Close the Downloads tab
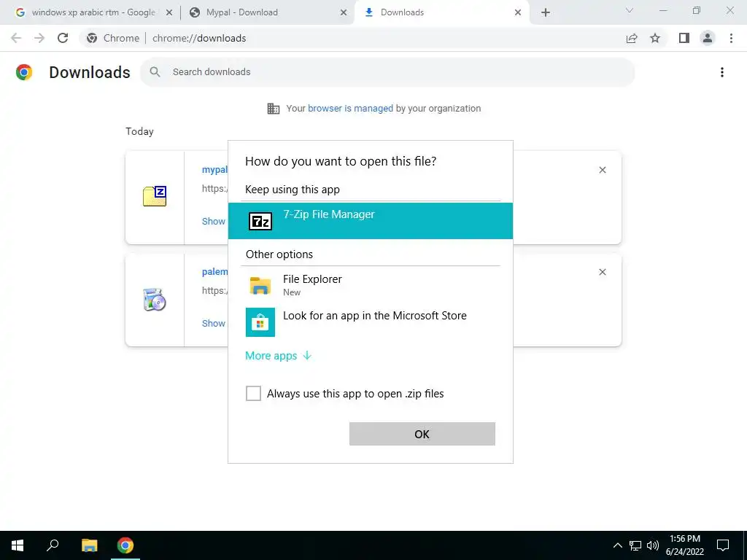 [x=518, y=13]
